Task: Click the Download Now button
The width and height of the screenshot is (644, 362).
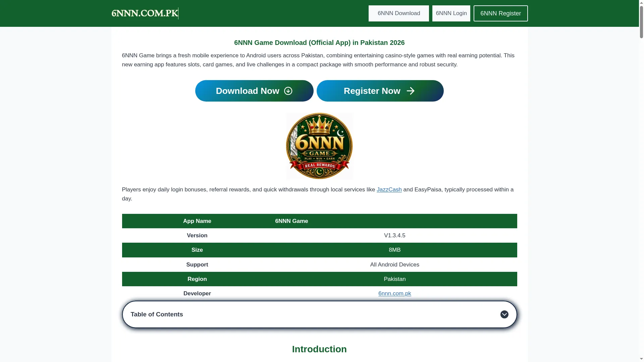Action: pyautogui.click(x=254, y=91)
